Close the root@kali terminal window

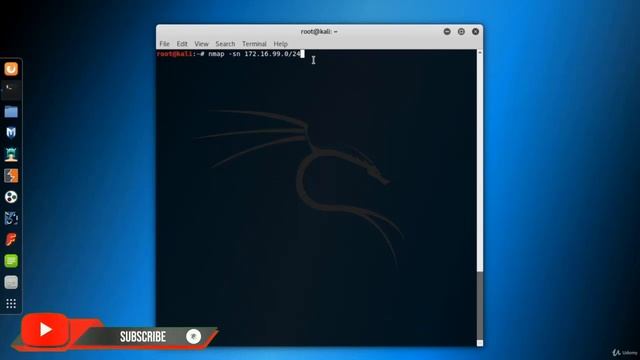[x=476, y=31]
